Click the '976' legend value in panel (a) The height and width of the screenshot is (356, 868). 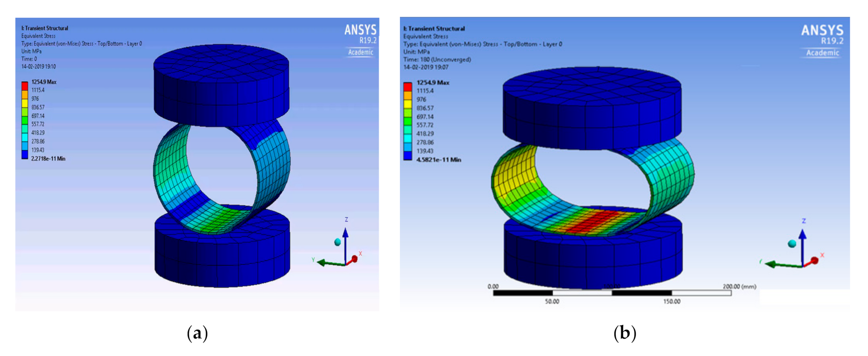pos(35,99)
